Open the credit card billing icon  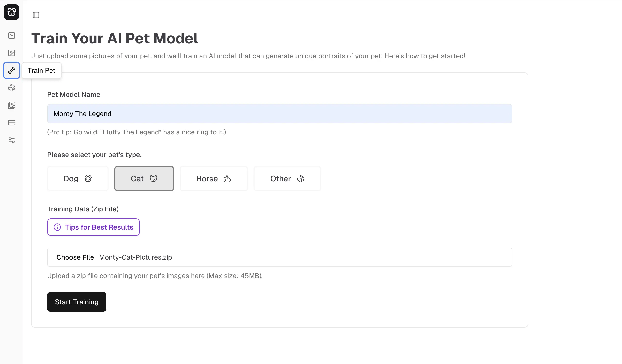(12, 123)
